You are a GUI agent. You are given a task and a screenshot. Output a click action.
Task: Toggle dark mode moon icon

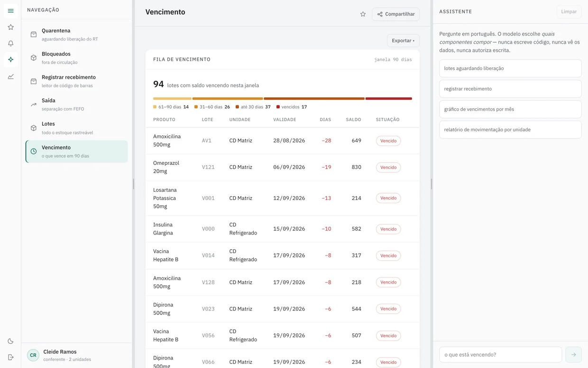[x=10, y=341]
